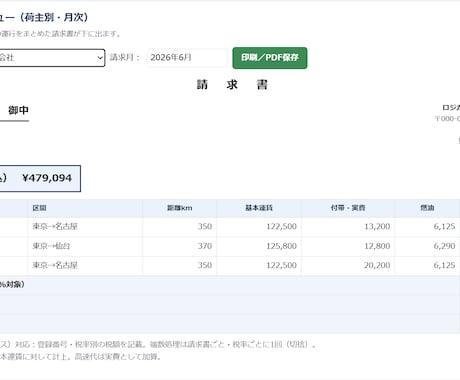Click the footnote line mentioning 登録番号
The height and width of the screenshot is (380, 460).
(x=158, y=344)
